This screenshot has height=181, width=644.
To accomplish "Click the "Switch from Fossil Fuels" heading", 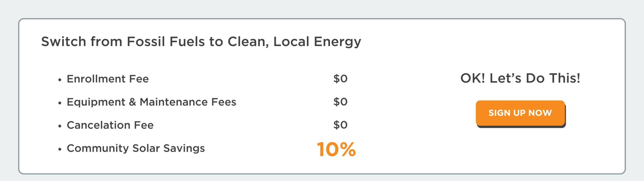I will click(x=201, y=41).
